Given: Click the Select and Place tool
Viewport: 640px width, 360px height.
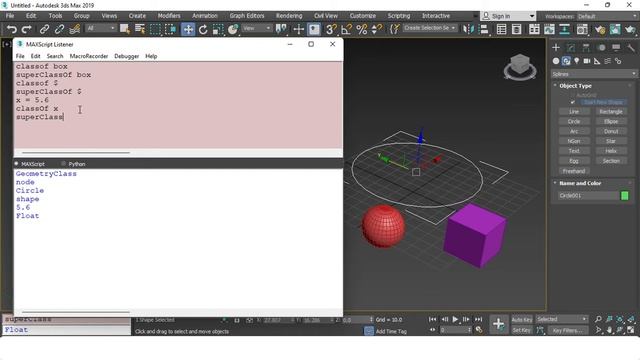Looking at the screenshot, I should pyautogui.click(x=233, y=29).
